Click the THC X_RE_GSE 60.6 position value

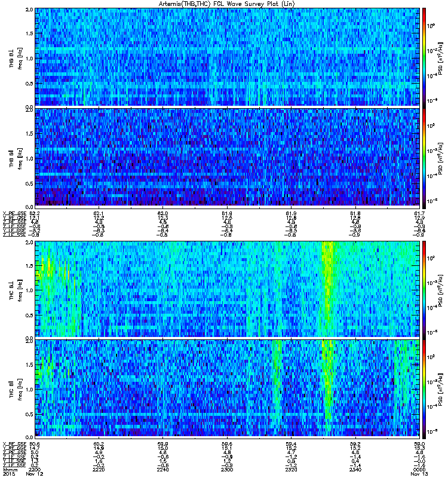pyautogui.click(x=35, y=444)
